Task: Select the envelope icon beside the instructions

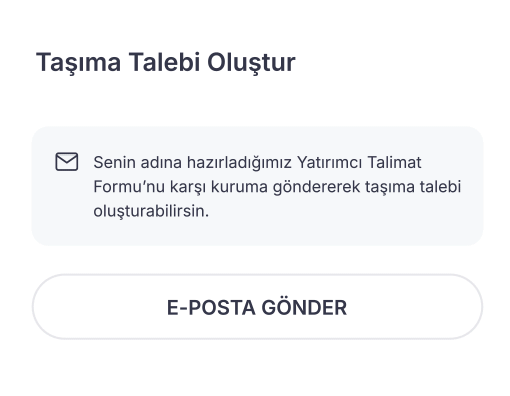Action: point(67,162)
